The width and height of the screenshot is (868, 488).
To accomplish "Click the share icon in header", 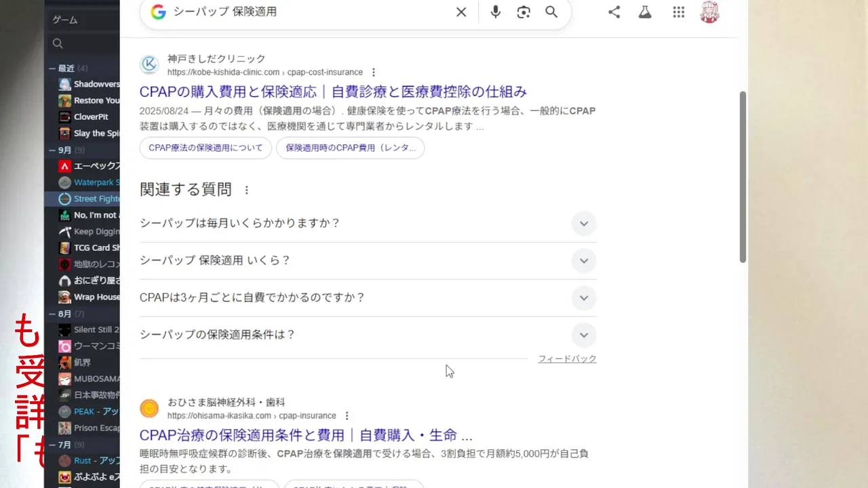I will coord(614,12).
